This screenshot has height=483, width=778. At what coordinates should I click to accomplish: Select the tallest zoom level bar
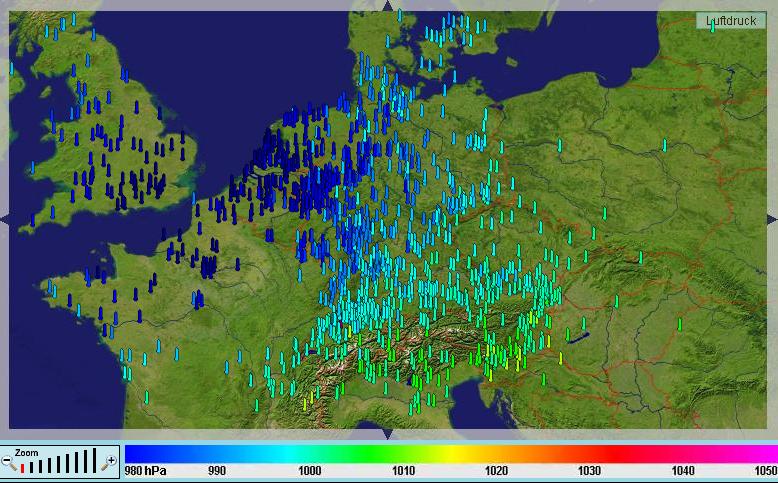(x=94, y=460)
